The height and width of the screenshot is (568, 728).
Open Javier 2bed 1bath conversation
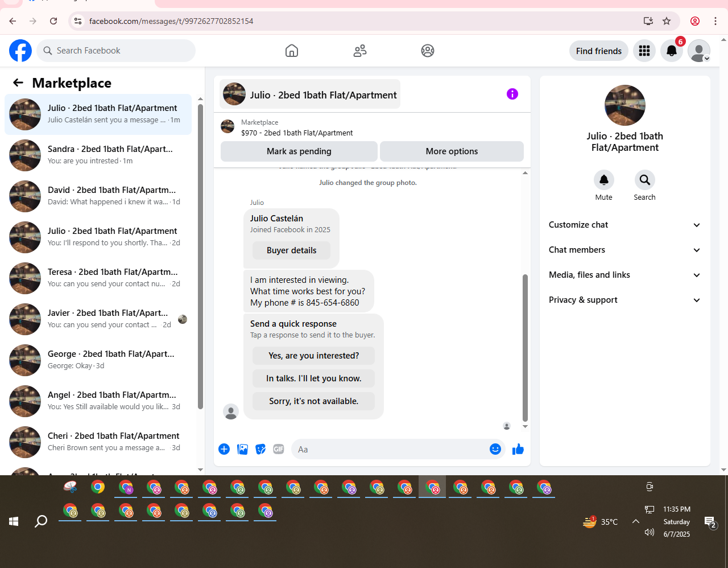coord(98,319)
